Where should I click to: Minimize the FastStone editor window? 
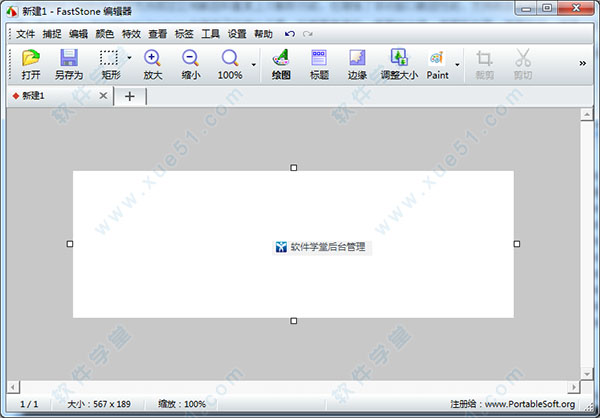click(x=526, y=8)
